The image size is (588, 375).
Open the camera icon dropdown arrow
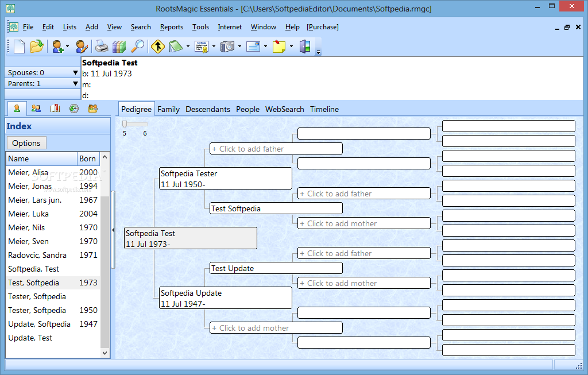tap(239, 47)
